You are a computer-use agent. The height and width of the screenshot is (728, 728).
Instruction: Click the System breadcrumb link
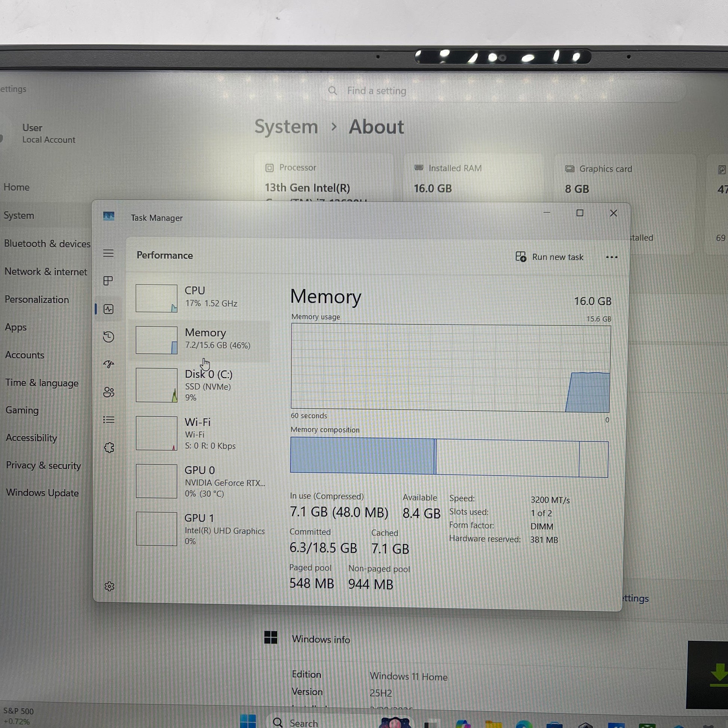click(x=286, y=126)
